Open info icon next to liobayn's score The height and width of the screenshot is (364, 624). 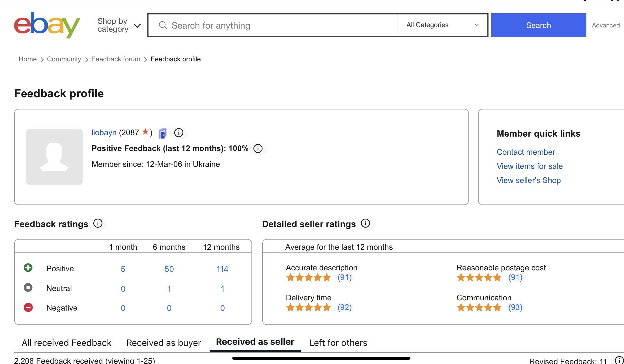[178, 133]
